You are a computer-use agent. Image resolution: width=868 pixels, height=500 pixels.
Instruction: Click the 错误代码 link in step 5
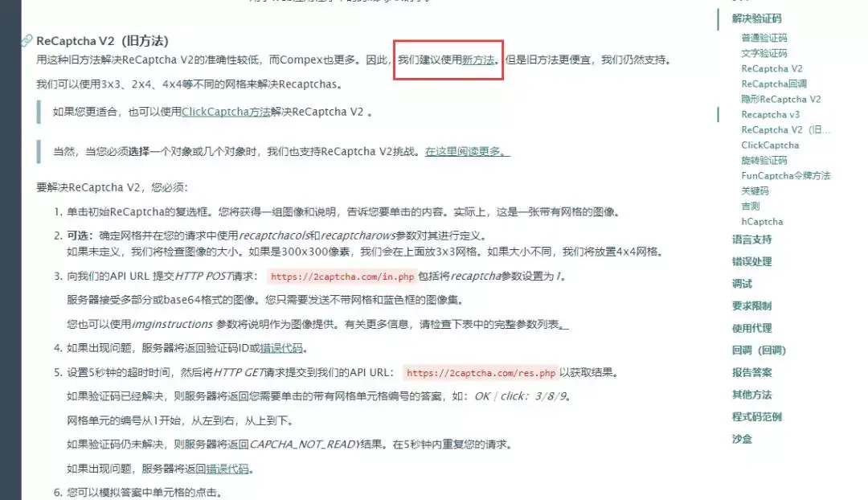click(x=227, y=469)
